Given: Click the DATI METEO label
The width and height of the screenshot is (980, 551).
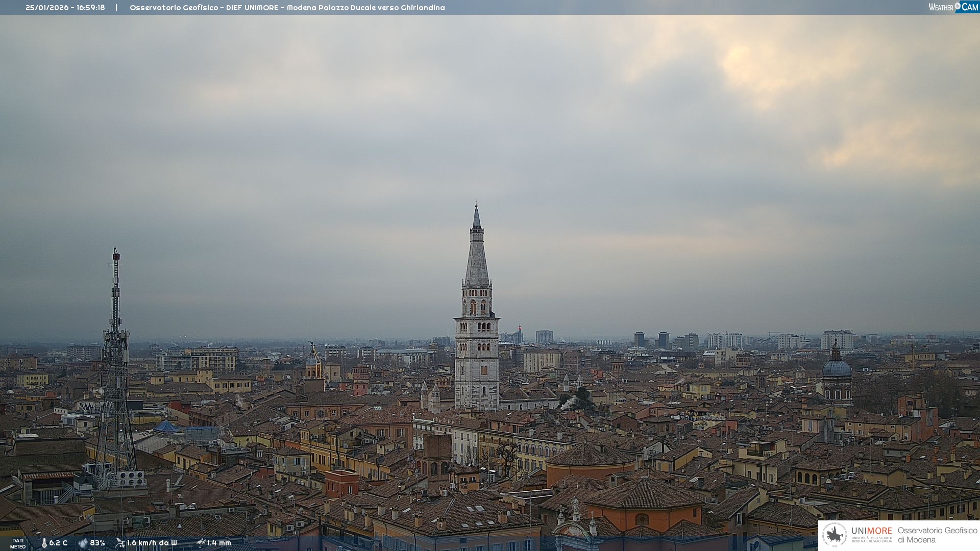Looking at the screenshot, I should click(x=18, y=543).
